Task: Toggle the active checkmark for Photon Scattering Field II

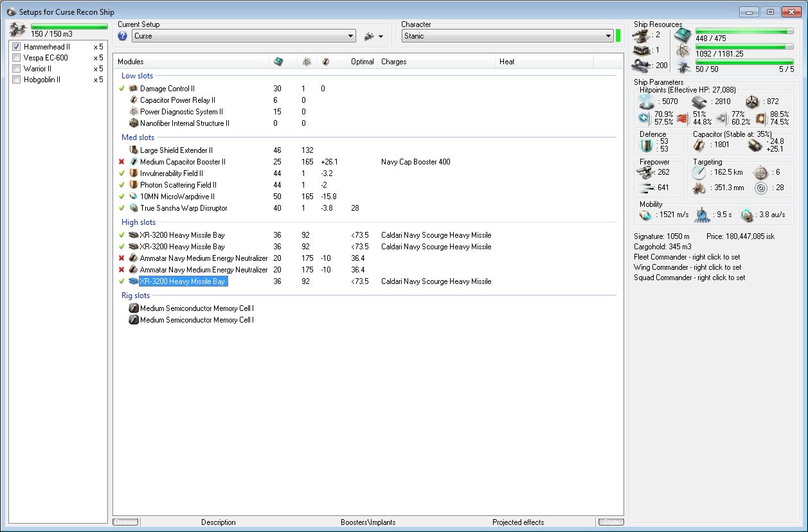Action: [121, 185]
